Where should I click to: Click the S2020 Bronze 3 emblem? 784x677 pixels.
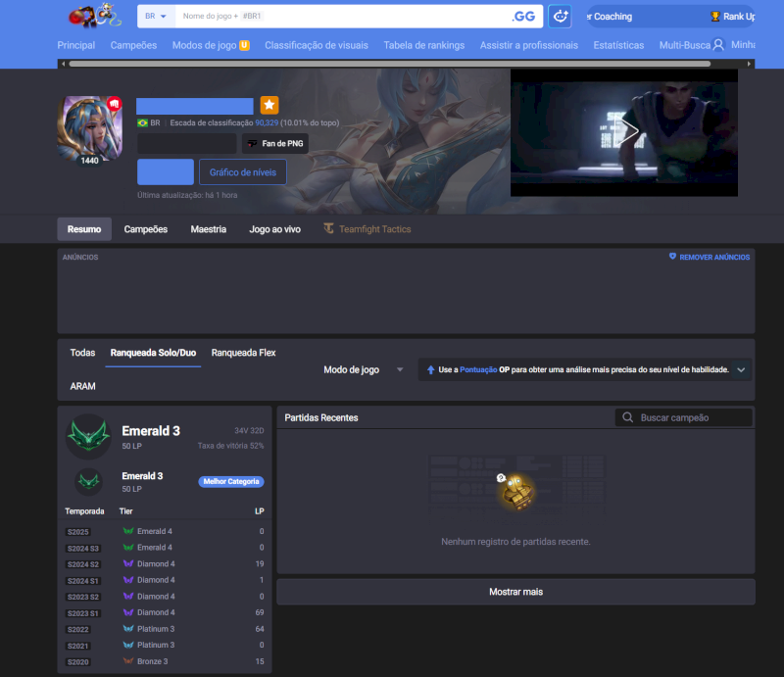(x=128, y=661)
